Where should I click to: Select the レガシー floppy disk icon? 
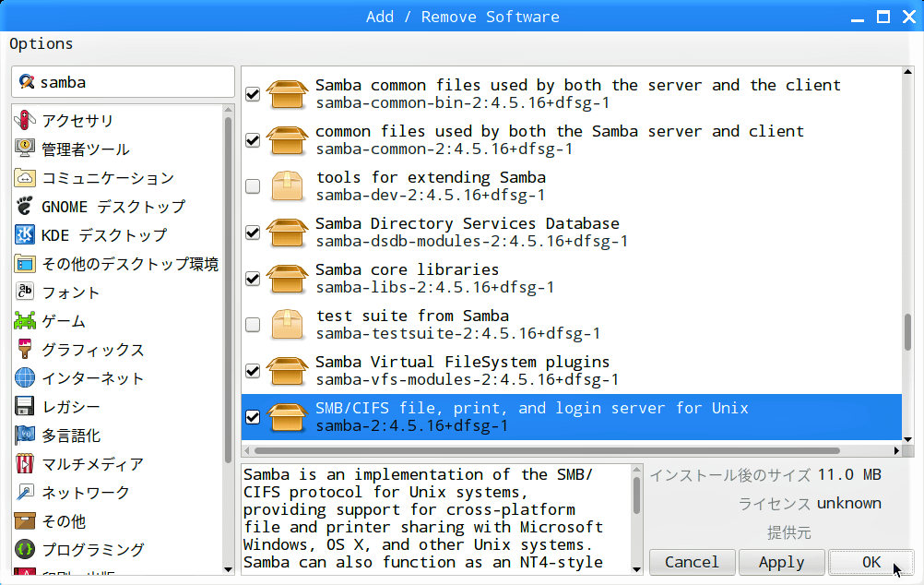click(x=25, y=406)
